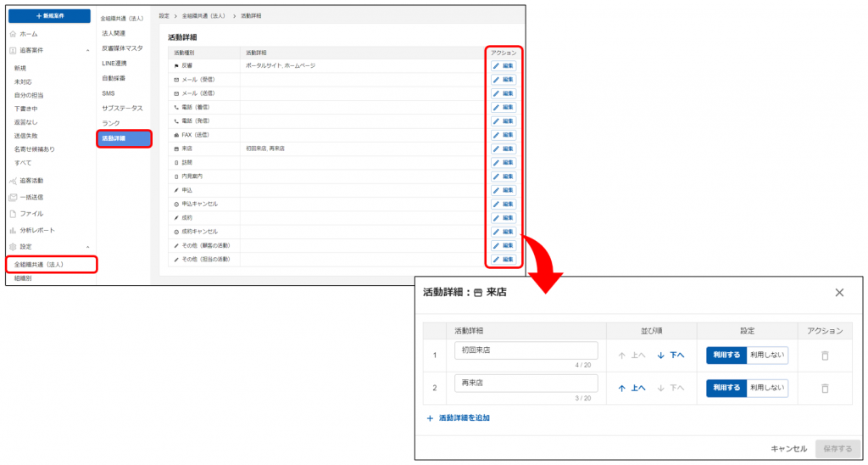Select 未対応 under 追客案件
This screenshot has width=868, height=465.
pos(23,82)
